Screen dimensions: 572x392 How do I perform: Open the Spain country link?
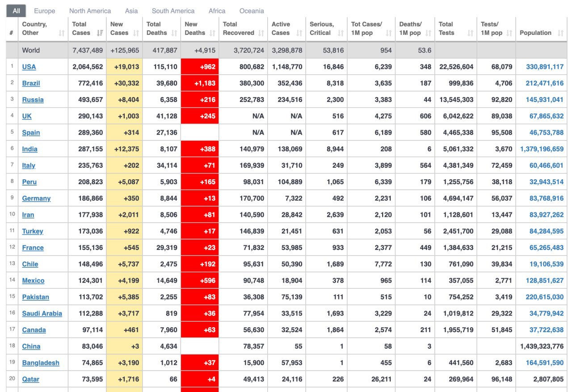coord(31,132)
